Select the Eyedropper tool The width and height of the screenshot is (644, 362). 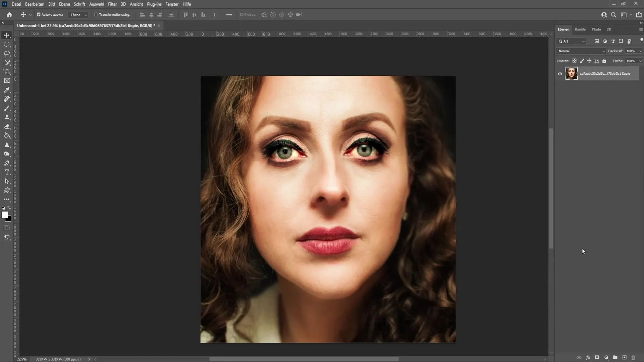tap(7, 90)
